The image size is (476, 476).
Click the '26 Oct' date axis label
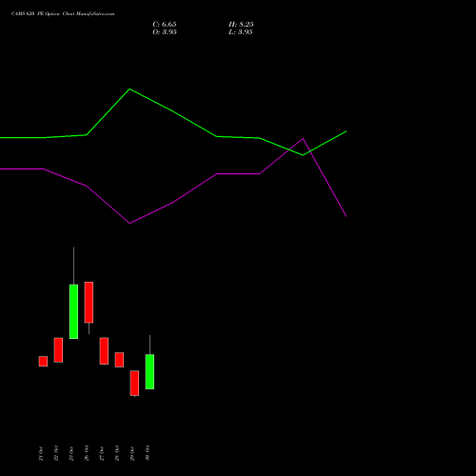pyautogui.click(x=87, y=453)
